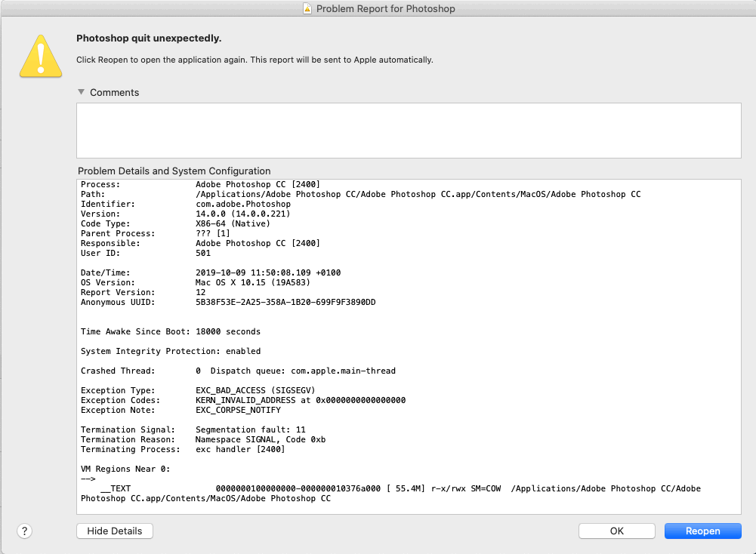This screenshot has width=756, height=554.
Task: Click the 'Responsible:' line in report
Action: coord(200,243)
